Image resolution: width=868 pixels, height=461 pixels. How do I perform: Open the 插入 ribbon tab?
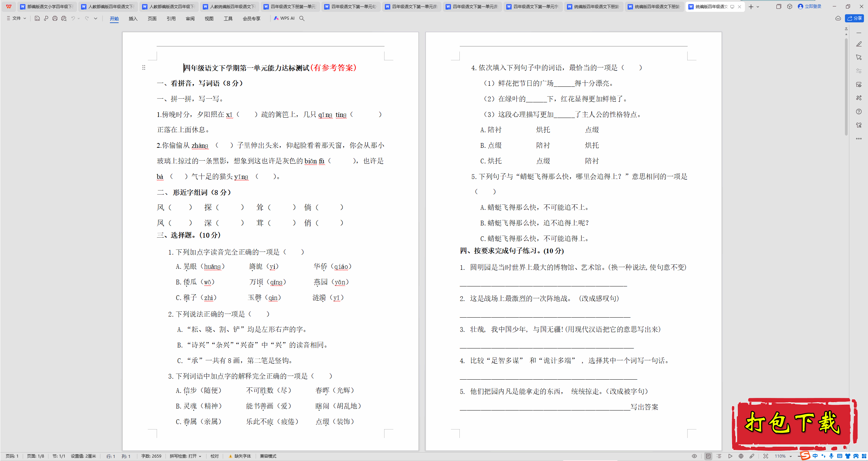(133, 19)
